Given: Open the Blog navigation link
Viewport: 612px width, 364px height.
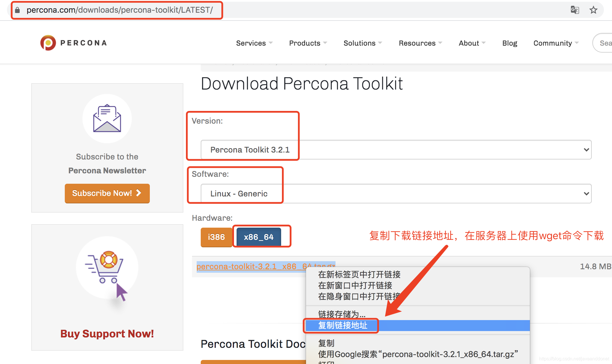Looking at the screenshot, I should 509,43.
